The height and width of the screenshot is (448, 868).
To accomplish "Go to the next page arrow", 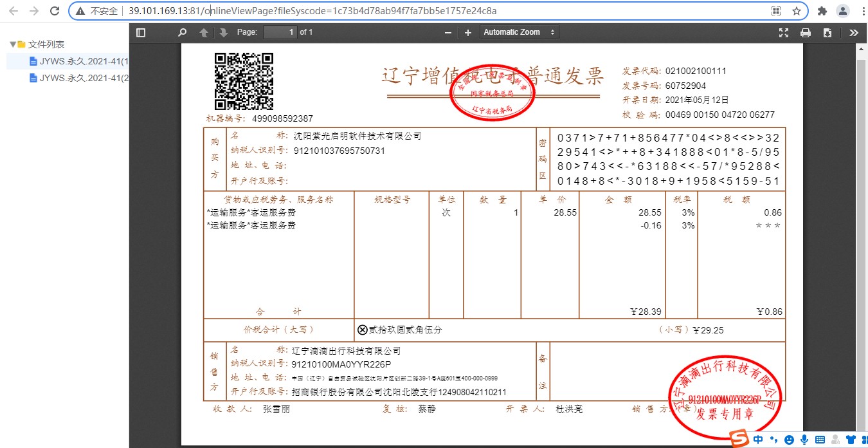I will 223,32.
